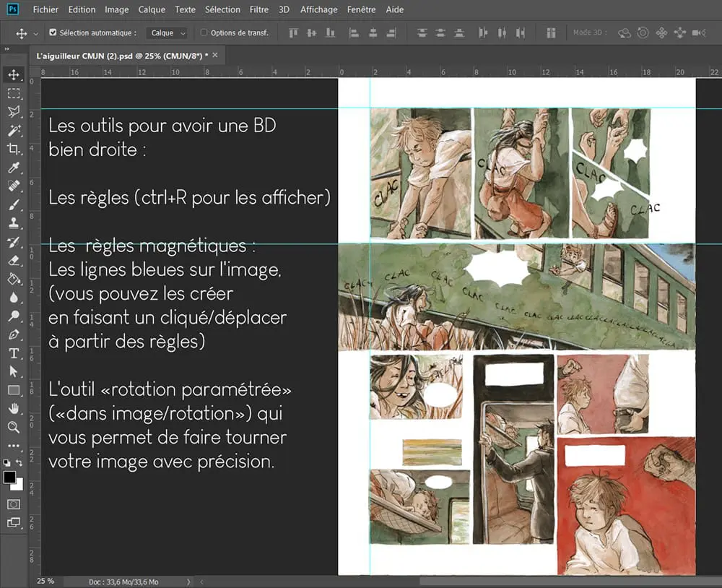Open the 3D menu
722x588 pixels.
pos(284,9)
